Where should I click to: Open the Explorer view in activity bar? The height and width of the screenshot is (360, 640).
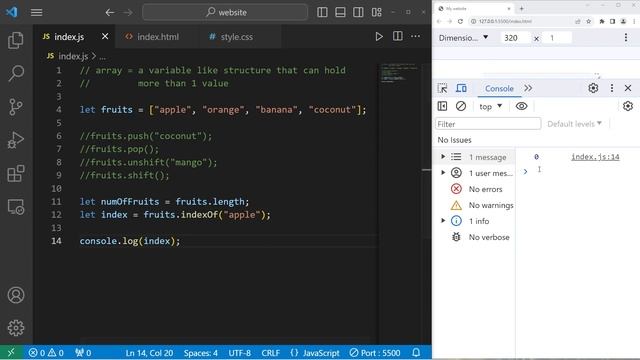click(16, 40)
